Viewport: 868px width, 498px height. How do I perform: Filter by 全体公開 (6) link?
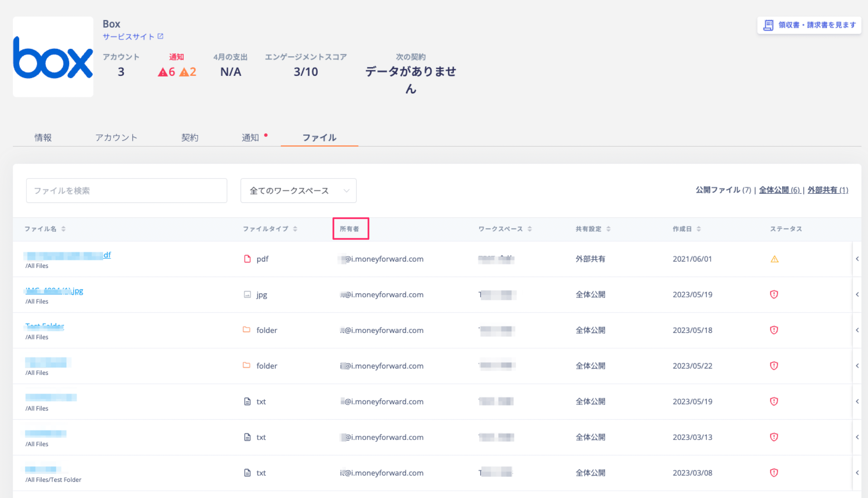coord(780,190)
